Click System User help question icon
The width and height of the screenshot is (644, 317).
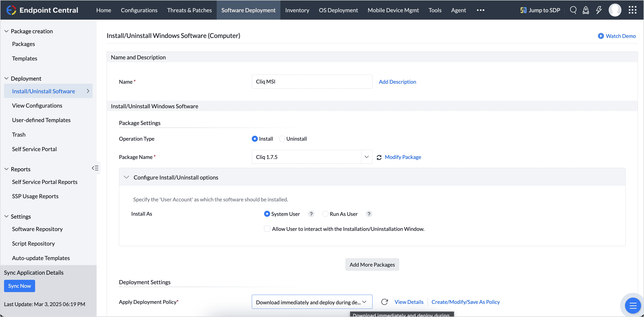click(x=311, y=214)
